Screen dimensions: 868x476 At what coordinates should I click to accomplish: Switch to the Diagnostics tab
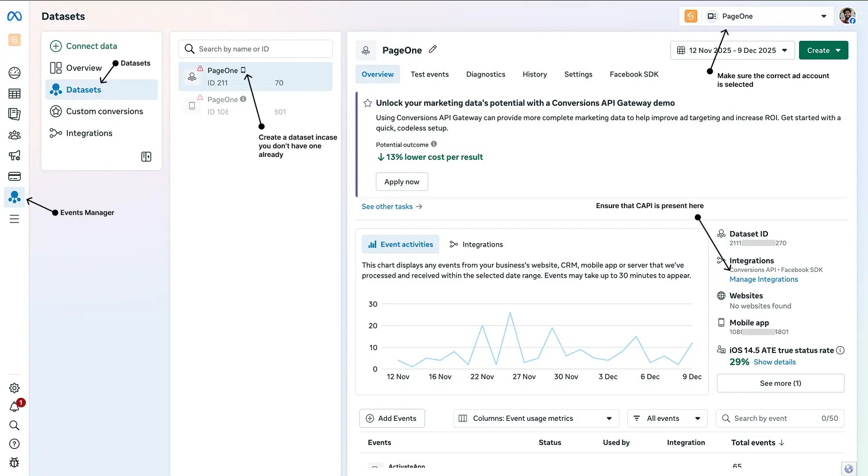[x=485, y=74]
